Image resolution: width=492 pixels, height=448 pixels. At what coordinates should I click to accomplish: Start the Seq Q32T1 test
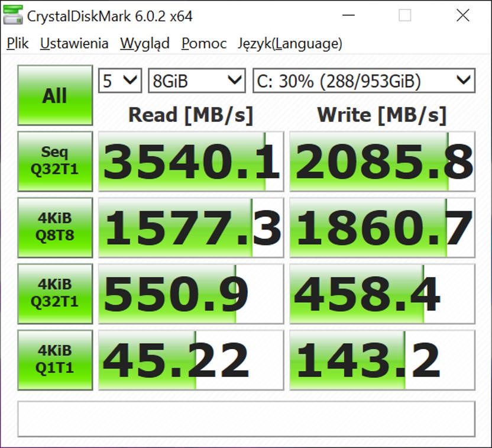pyautogui.click(x=55, y=162)
